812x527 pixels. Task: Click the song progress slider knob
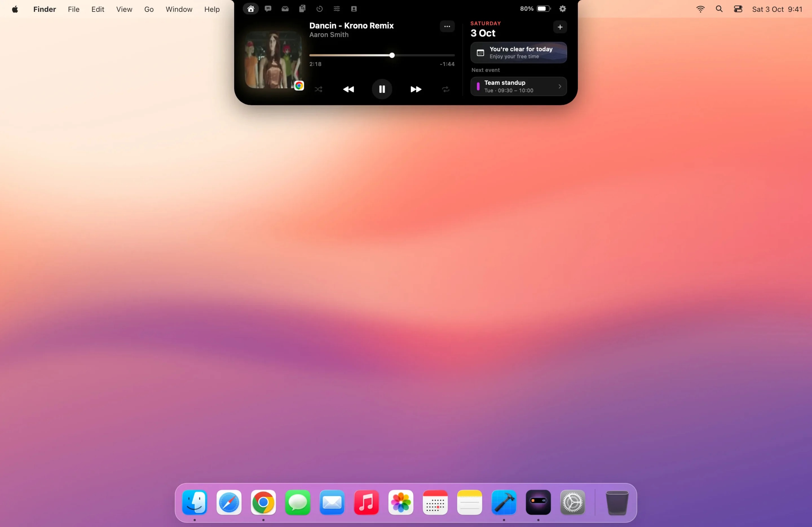392,55
